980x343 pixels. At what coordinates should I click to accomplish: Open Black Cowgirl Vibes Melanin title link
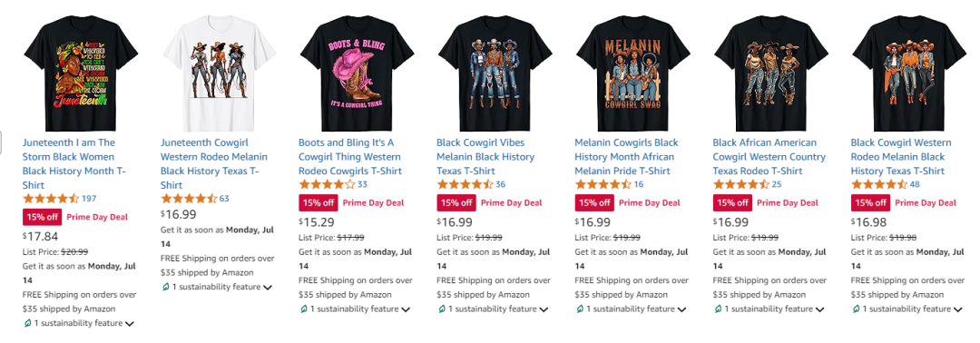coord(485,157)
